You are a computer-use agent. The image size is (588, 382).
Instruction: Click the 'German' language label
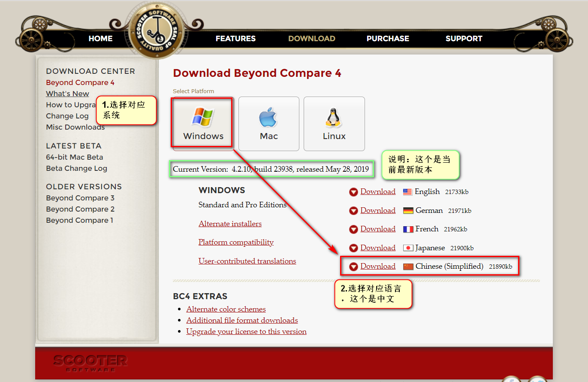pos(429,210)
